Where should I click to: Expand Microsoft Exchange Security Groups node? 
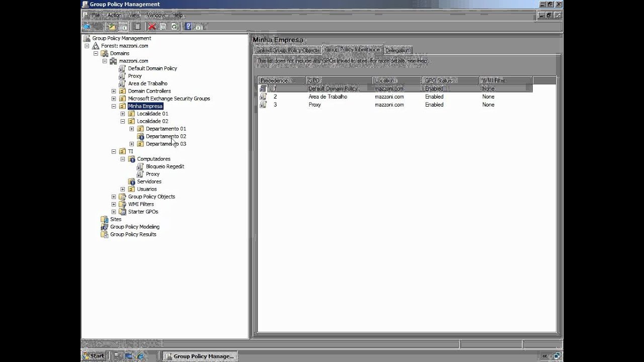(x=114, y=99)
